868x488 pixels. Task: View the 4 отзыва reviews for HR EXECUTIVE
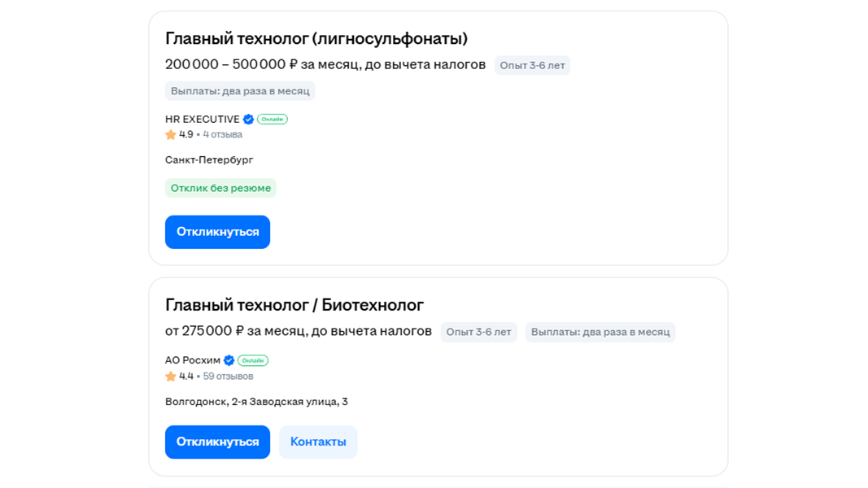coord(222,135)
